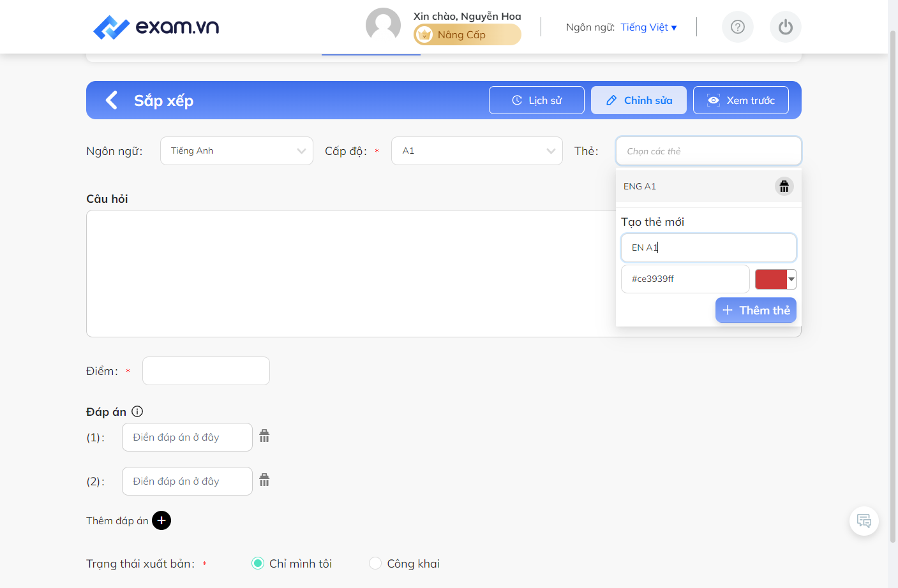
Task: Add a new answer with plus icon
Action: click(161, 520)
